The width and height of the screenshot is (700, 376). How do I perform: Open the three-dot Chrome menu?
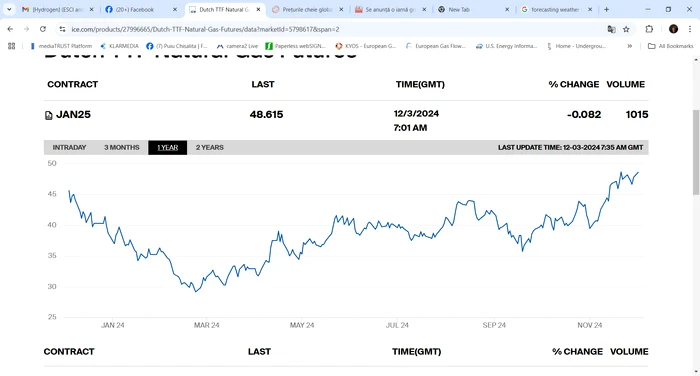pos(690,29)
